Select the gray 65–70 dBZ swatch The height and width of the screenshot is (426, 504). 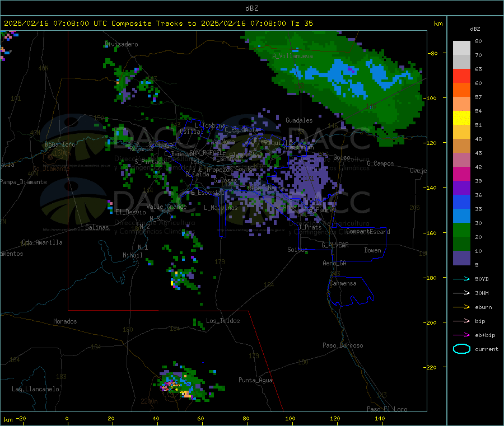click(461, 62)
